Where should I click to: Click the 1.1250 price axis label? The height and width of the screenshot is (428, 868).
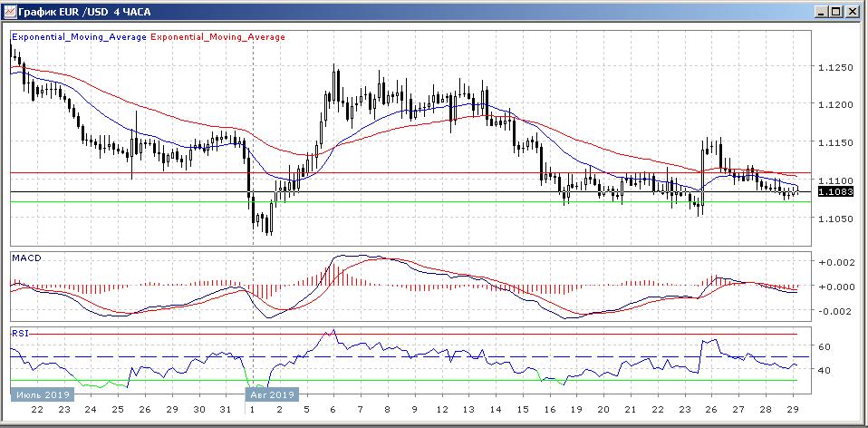(x=834, y=68)
